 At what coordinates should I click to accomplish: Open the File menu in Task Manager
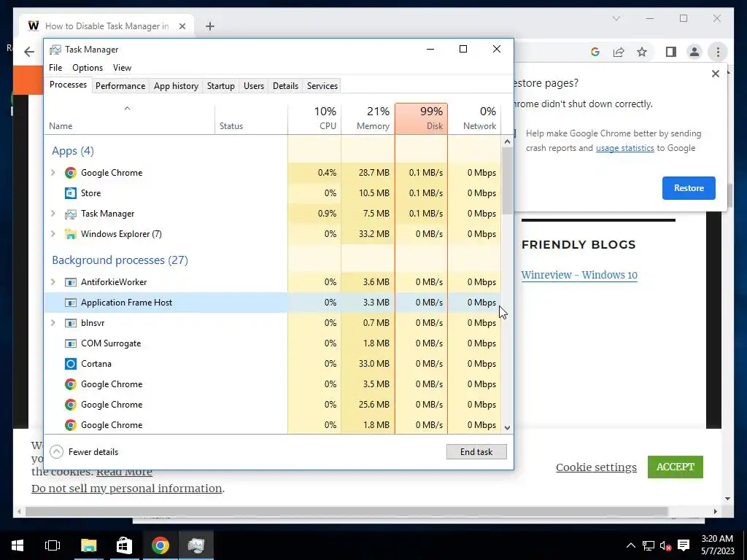(55, 68)
